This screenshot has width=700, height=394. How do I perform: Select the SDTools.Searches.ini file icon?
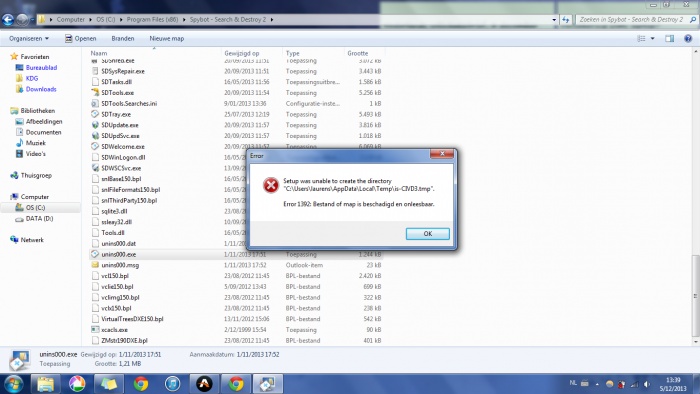(x=95, y=103)
